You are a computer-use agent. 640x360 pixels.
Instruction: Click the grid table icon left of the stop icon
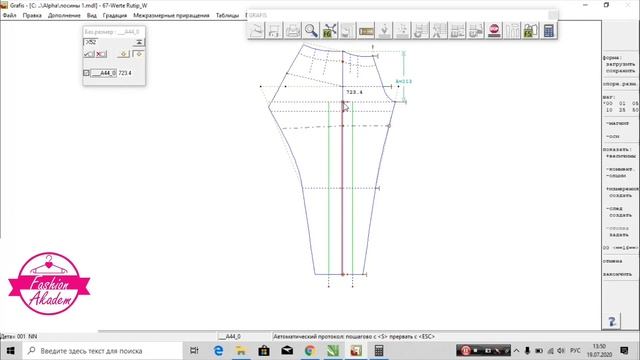[x=476, y=31]
